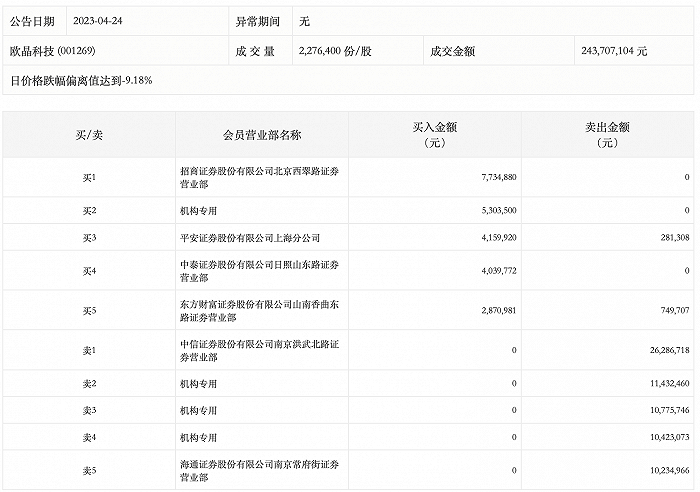This screenshot has width=700, height=492.
Task: Click 机构专用 in the 卖4 row
Action: coord(198,438)
